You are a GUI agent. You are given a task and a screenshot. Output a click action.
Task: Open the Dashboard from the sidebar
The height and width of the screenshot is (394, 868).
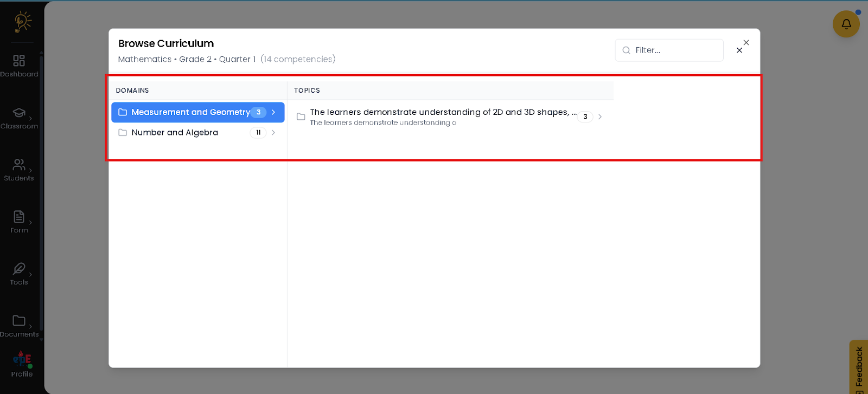[19, 66]
